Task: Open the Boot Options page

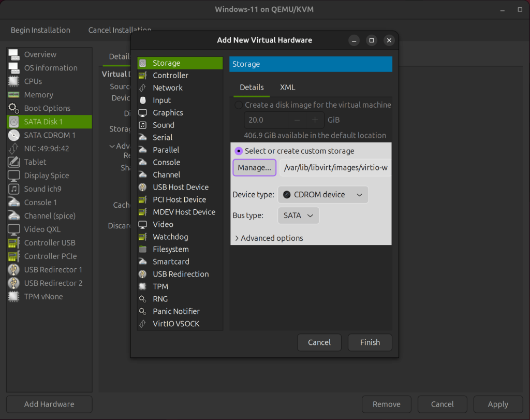Action: [46, 108]
